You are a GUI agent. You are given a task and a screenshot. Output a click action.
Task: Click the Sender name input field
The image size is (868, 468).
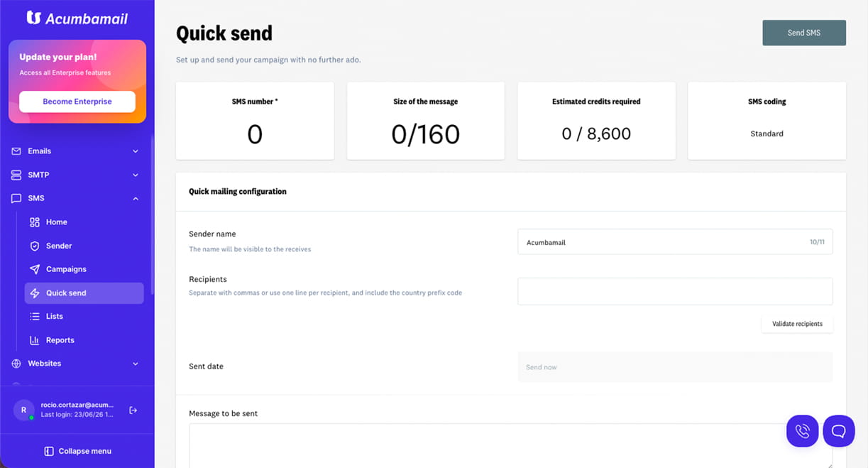click(675, 242)
